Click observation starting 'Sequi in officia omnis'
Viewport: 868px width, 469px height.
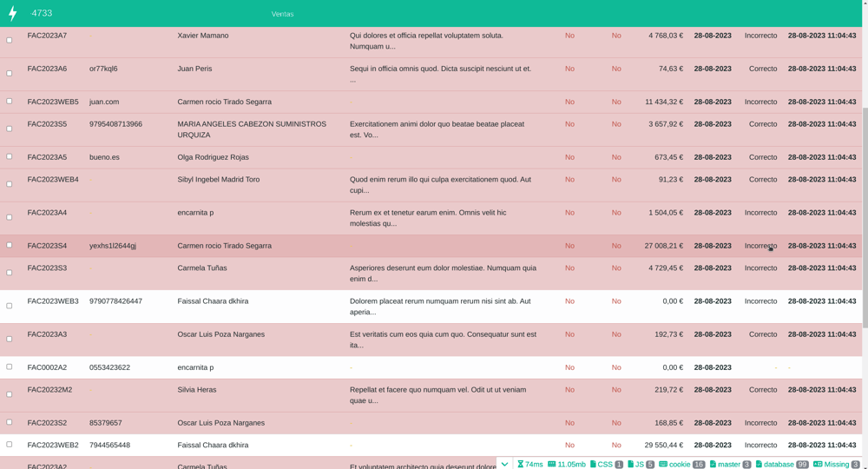[x=441, y=74]
